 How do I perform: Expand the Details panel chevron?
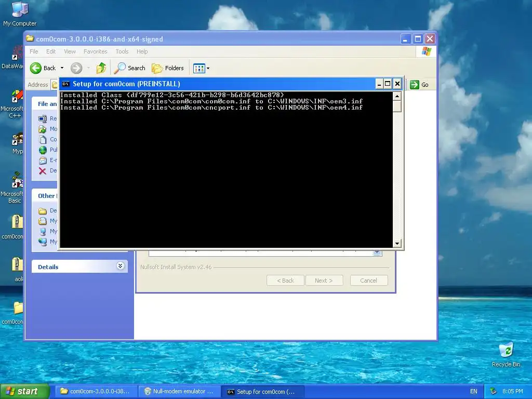click(120, 266)
